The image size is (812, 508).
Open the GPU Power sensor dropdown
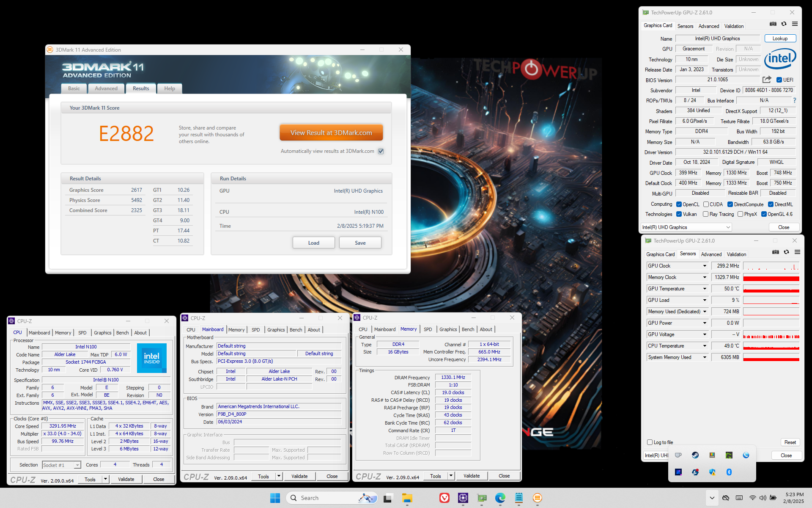[x=705, y=323]
